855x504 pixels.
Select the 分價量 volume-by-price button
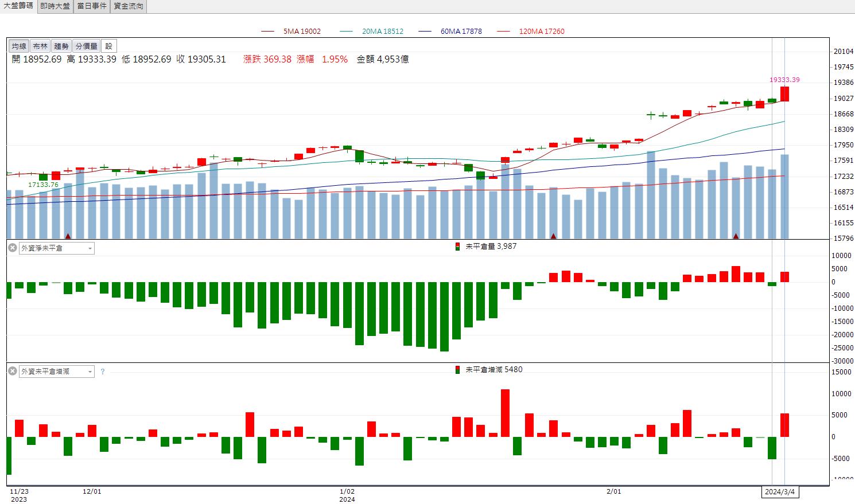click(x=87, y=46)
